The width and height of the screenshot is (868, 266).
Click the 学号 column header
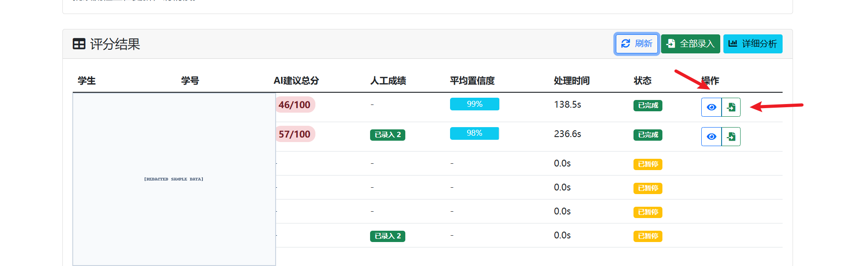coord(190,81)
